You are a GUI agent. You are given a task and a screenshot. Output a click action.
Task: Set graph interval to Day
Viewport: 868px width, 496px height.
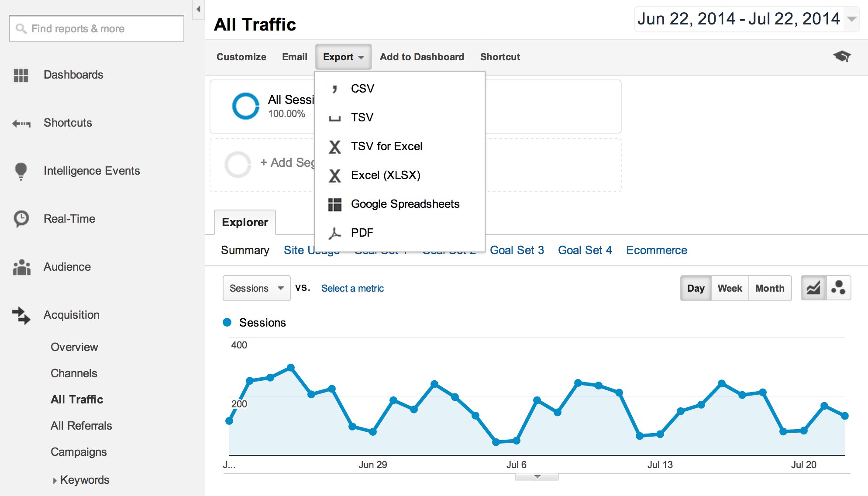coord(696,288)
